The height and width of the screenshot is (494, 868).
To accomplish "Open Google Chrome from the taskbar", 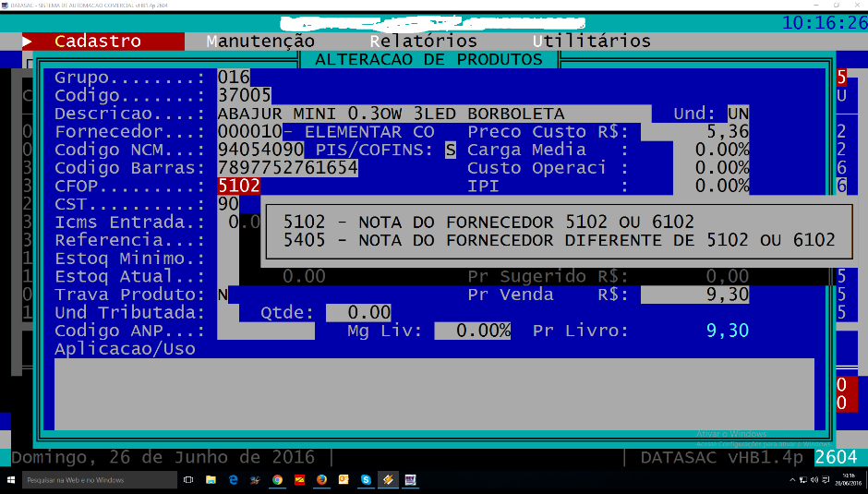I will coord(277,479).
